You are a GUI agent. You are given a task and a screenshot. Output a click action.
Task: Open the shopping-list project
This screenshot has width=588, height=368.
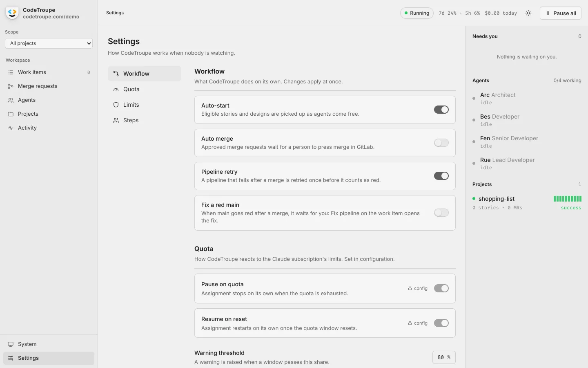pyautogui.click(x=527, y=203)
